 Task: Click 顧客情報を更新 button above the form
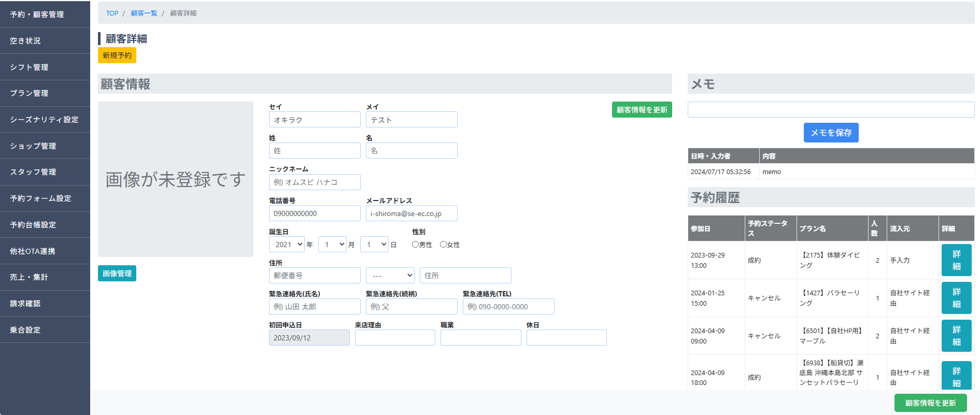coord(642,110)
